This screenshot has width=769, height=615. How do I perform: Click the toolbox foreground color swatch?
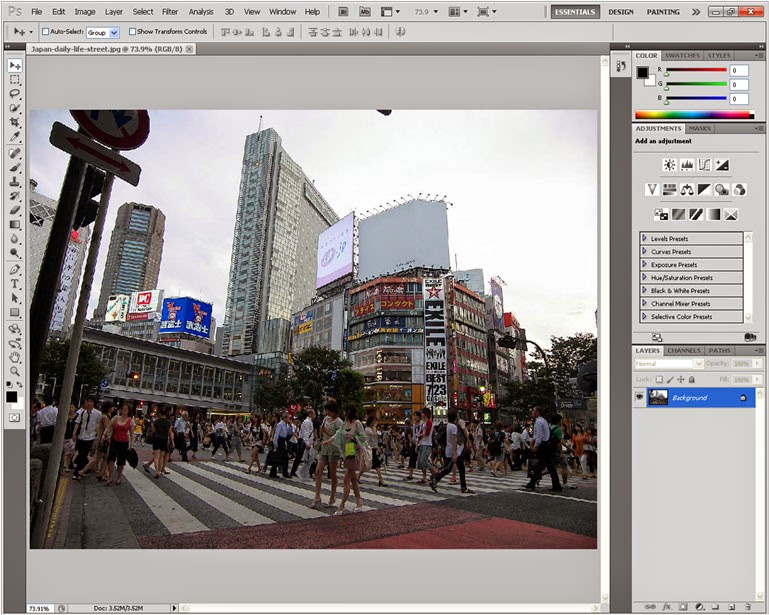[x=11, y=397]
